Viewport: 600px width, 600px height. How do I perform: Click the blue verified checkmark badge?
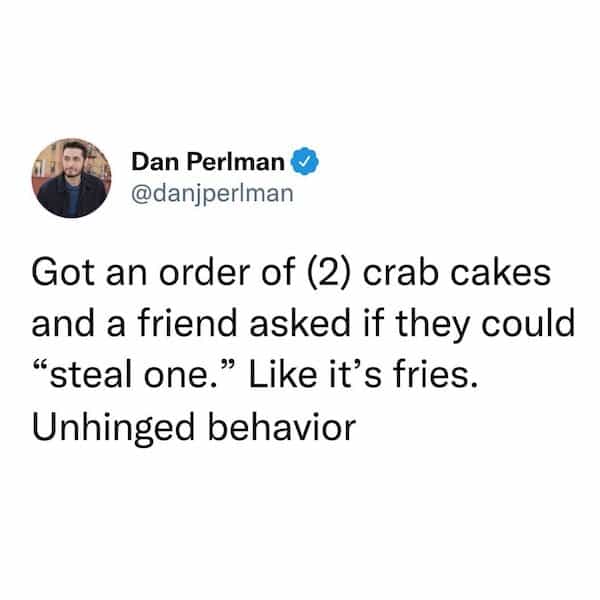click(x=305, y=161)
